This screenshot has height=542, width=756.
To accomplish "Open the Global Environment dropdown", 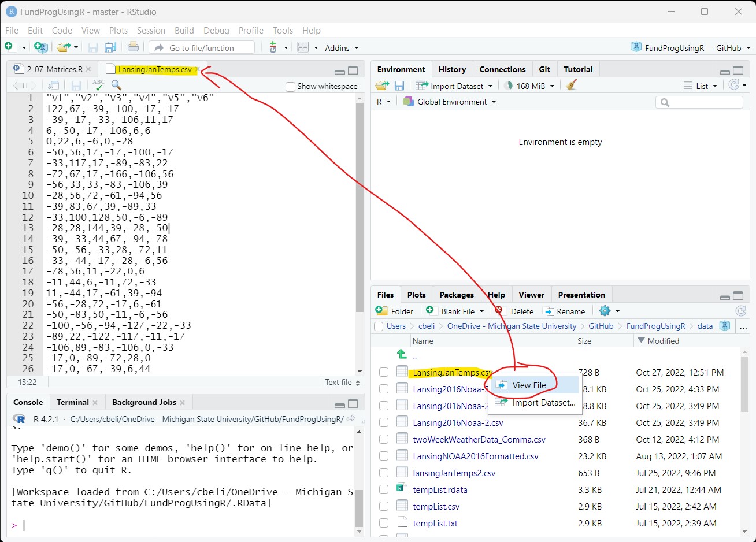I will pos(450,102).
